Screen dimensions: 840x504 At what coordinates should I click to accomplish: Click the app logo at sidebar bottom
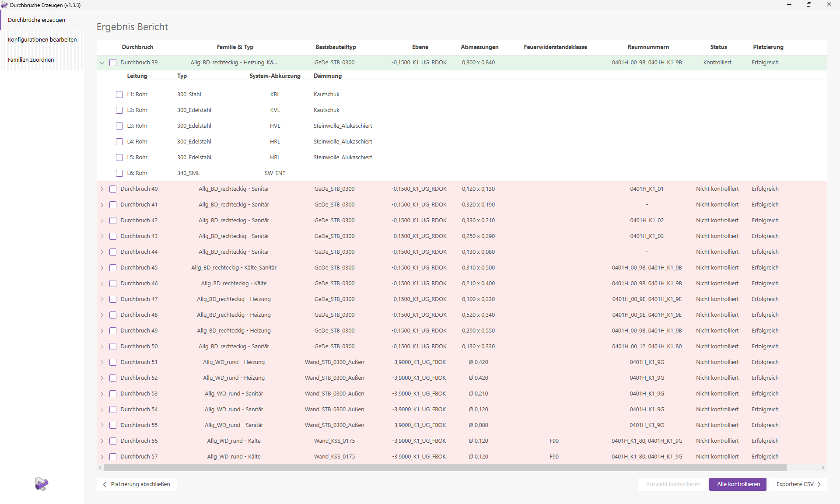41,484
